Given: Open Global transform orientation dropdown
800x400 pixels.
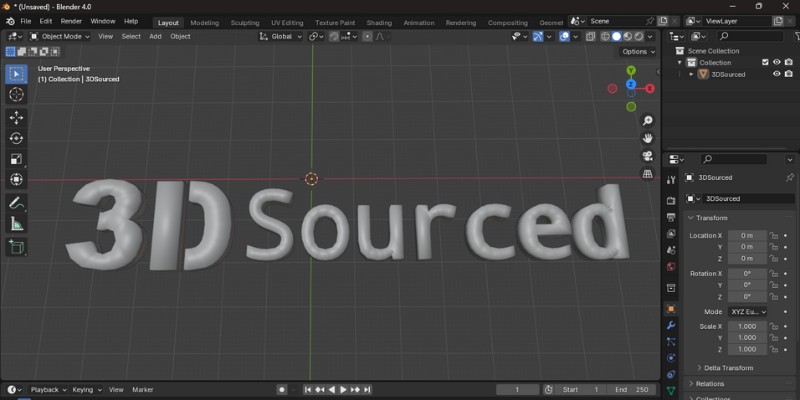Looking at the screenshot, I should click(x=281, y=36).
